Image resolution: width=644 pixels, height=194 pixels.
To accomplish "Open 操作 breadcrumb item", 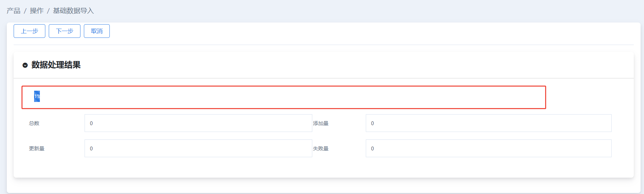I will click(x=37, y=11).
